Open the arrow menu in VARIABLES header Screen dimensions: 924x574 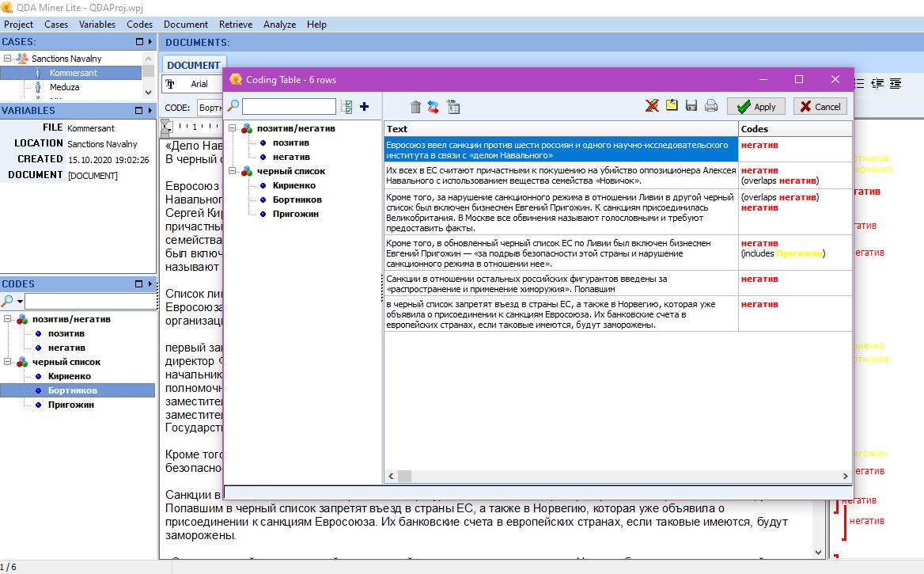coord(150,110)
